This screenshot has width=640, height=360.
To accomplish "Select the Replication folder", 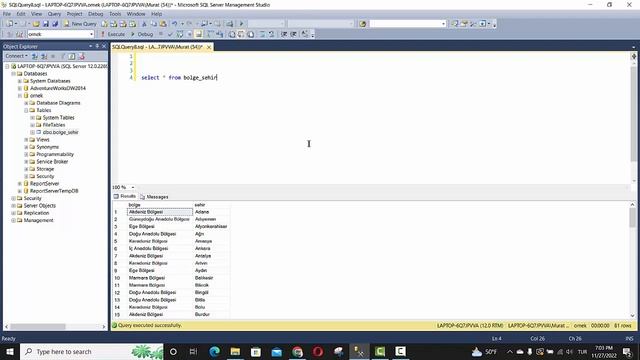I will pyautogui.click(x=36, y=213).
